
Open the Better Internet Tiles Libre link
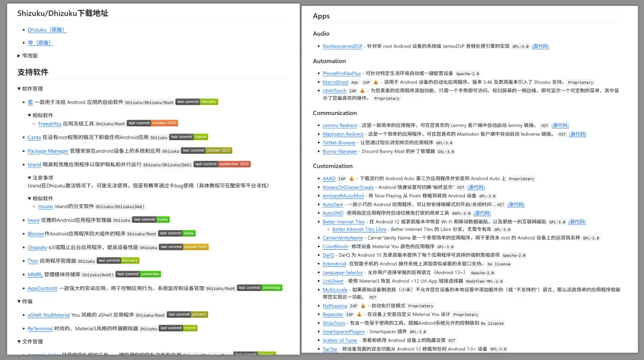point(359,229)
